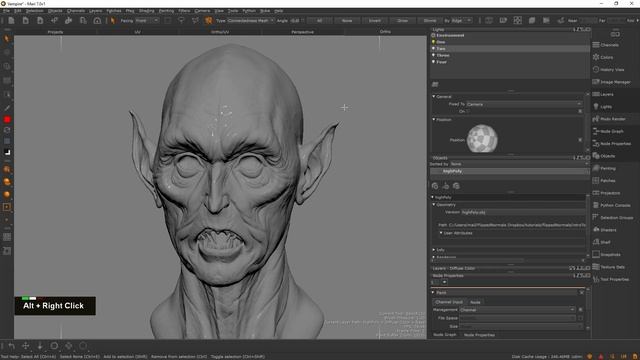Toggle the bulb icon for light Three
640x360 pixels.
pos(433,55)
